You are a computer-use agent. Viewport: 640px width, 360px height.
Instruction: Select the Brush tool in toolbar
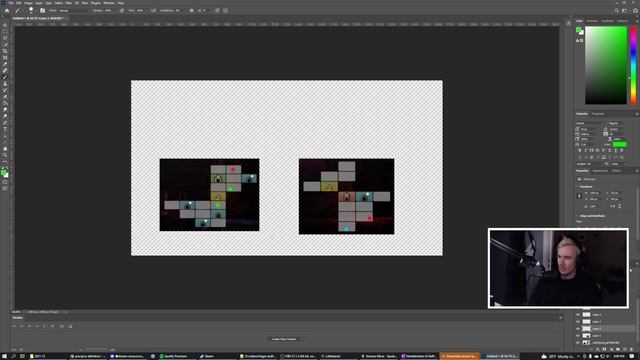5,77
